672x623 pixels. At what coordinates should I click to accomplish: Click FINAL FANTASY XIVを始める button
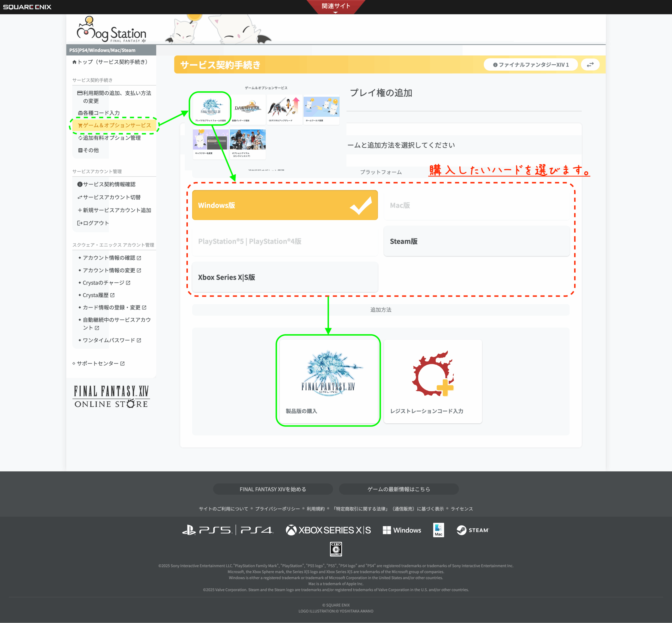pyautogui.click(x=273, y=489)
